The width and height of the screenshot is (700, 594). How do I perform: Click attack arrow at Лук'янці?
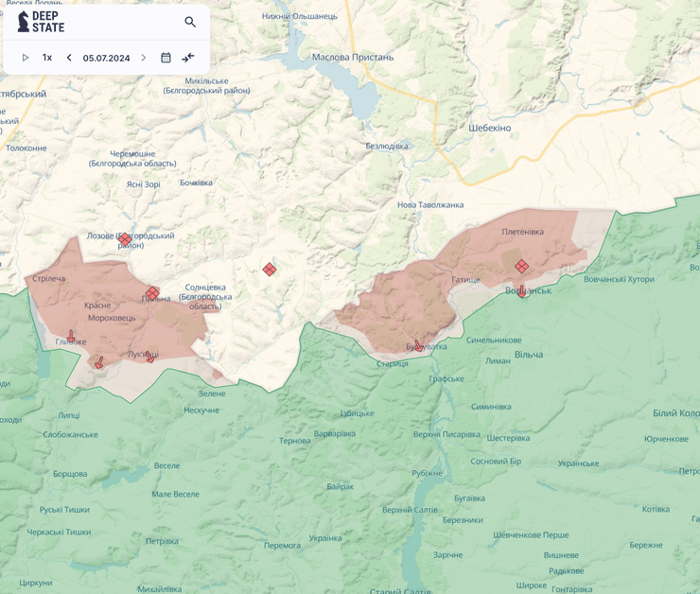pyautogui.click(x=149, y=358)
